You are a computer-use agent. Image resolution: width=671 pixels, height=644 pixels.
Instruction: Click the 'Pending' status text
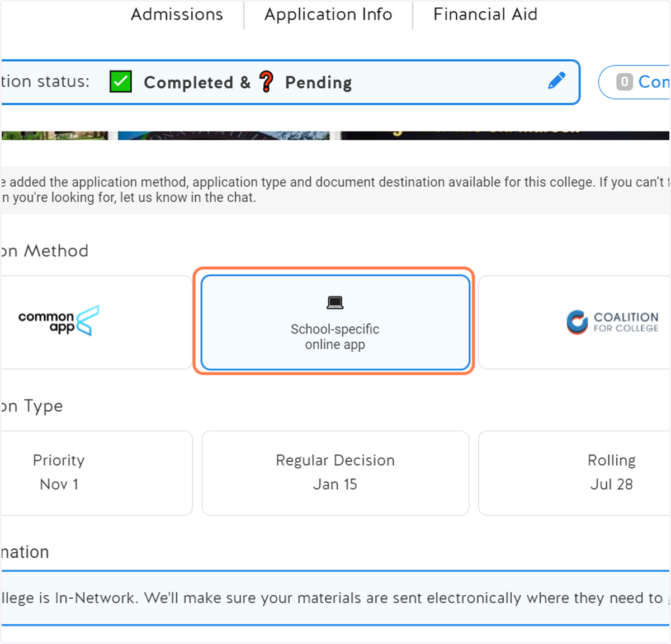pos(318,82)
